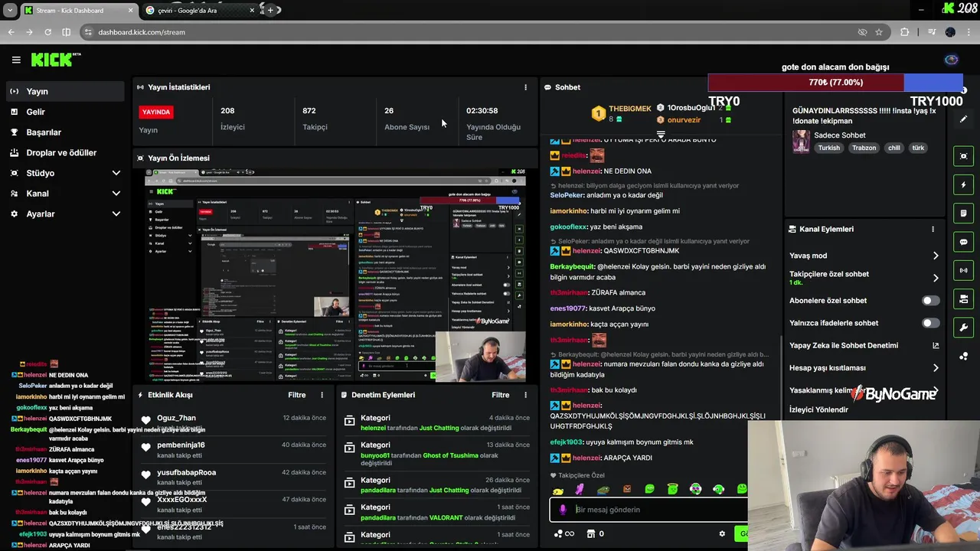
Task: Open Yayın İstatistikleri three-dot menu
Action: 525,87
